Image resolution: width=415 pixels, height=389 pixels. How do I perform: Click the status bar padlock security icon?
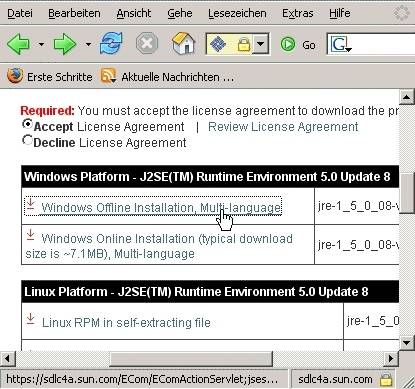click(386, 379)
